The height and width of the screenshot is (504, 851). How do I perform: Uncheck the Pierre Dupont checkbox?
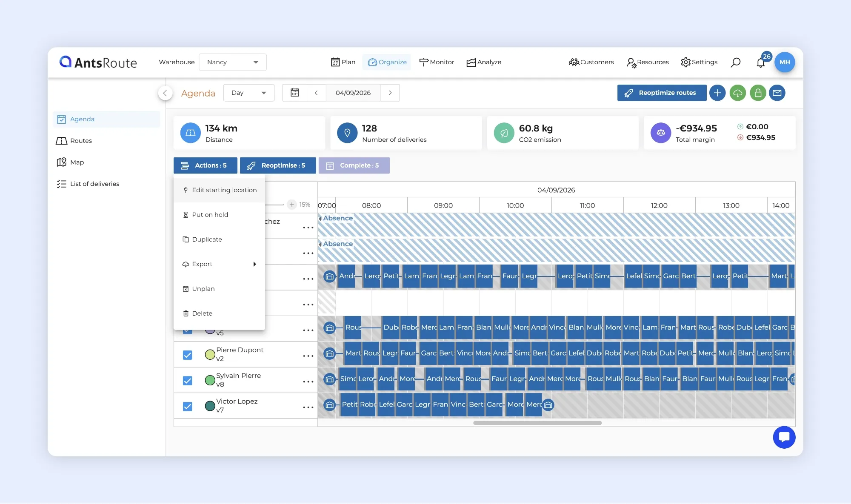pos(187,355)
